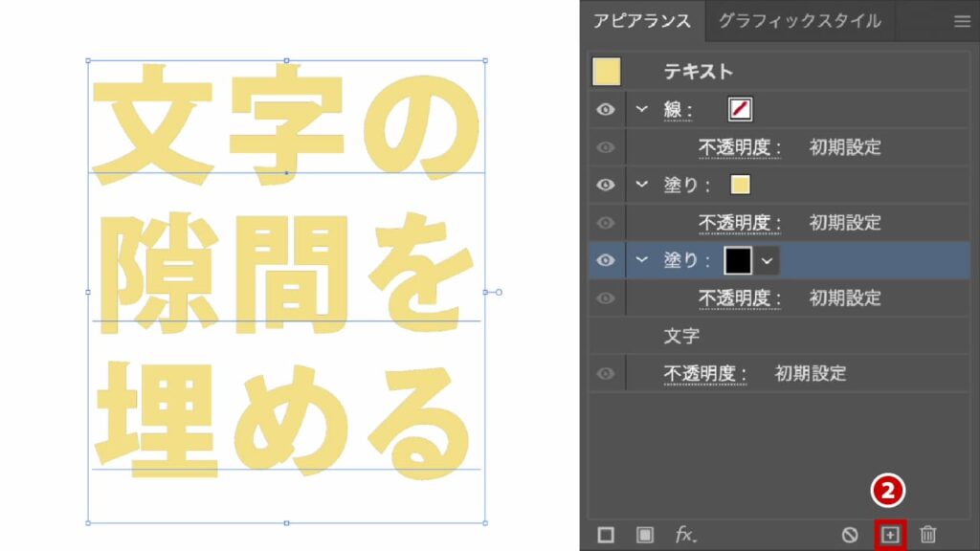Click 初期設定 value beside 線 opacity
This screenshot has height=551, width=980.
pos(845,148)
